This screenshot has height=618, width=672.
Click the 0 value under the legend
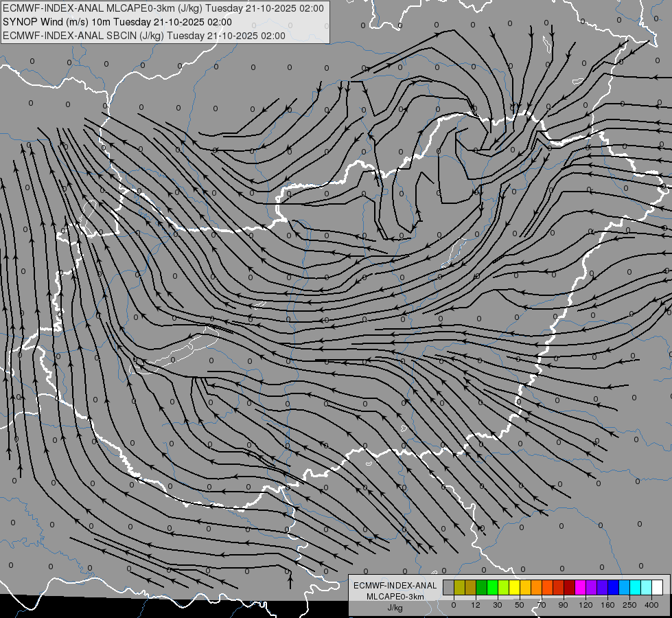pos(454,605)
